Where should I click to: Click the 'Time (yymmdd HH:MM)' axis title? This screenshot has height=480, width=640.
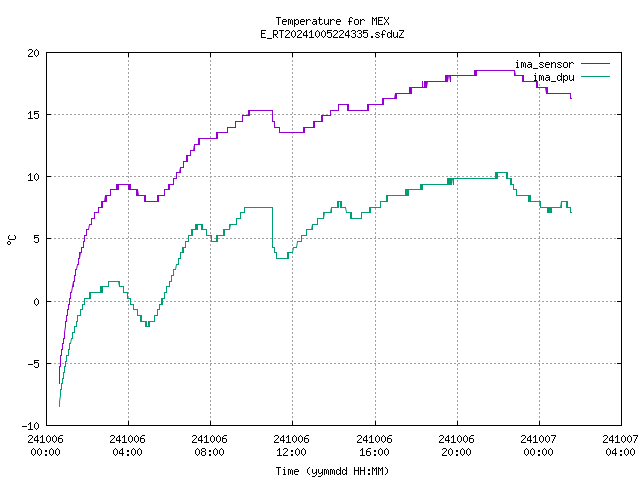click(332, 471)
